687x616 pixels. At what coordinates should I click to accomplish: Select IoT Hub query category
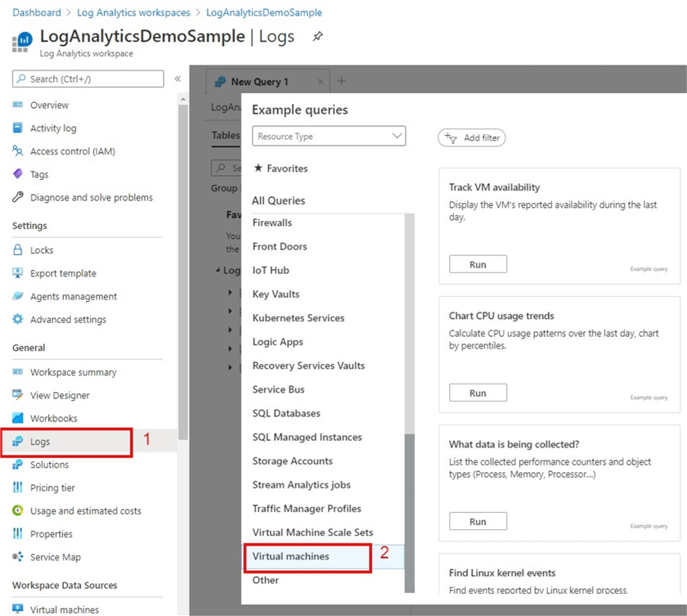coord(271,270)
